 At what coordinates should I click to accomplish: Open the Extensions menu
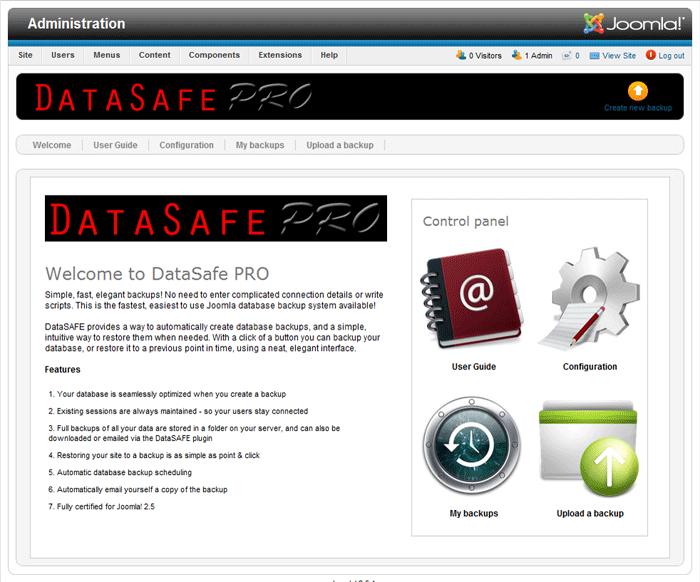point(280,55)
